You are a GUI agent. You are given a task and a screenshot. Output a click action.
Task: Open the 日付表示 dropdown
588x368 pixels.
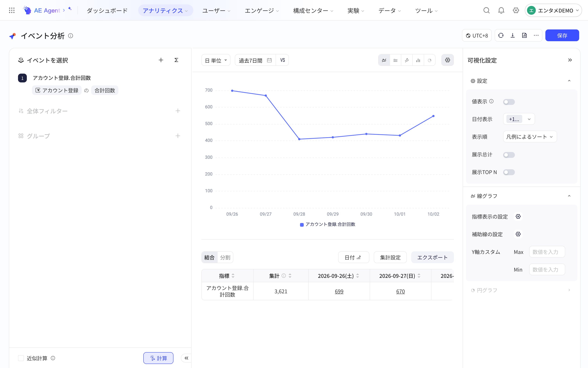519,119
